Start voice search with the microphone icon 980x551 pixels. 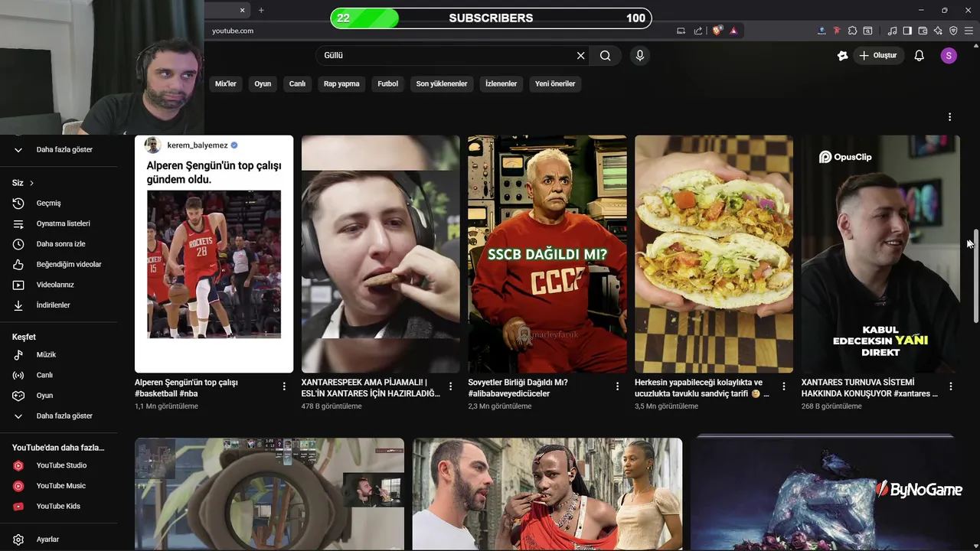click(640, 55)
